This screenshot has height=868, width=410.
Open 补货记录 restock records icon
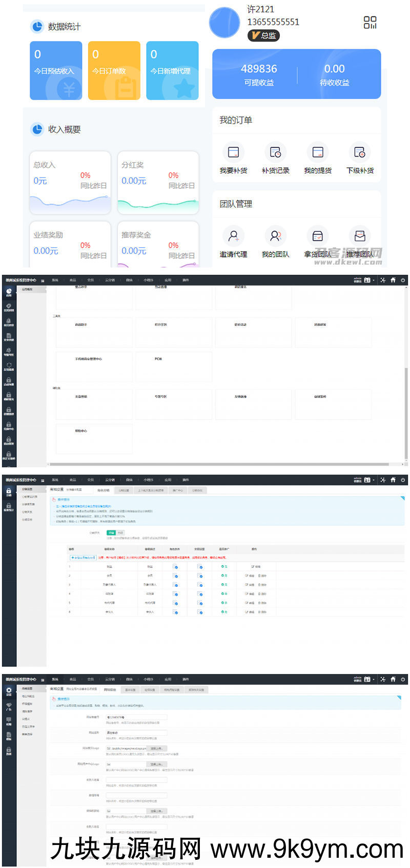(x=275, y=152)
